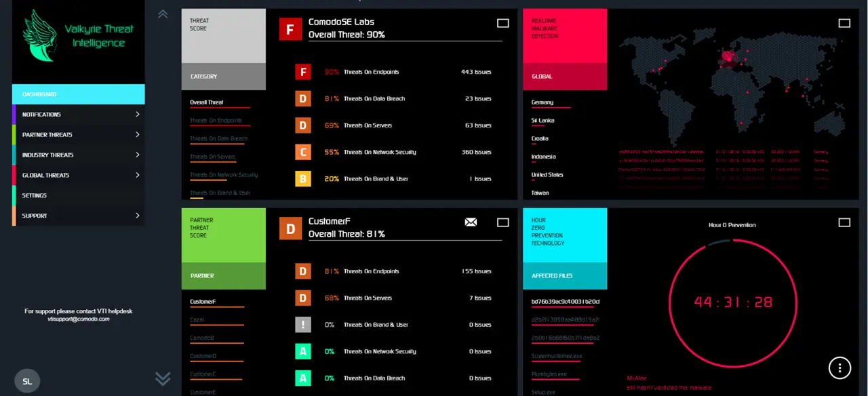Click the vtisupport@comodo.com email link

(x=78, y=317)
